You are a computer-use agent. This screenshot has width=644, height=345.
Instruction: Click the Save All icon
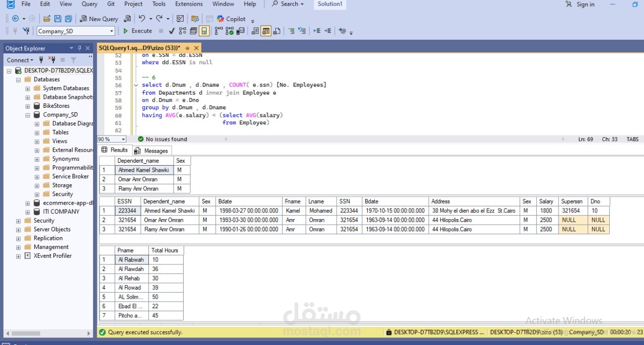click(x=68, y=19)
